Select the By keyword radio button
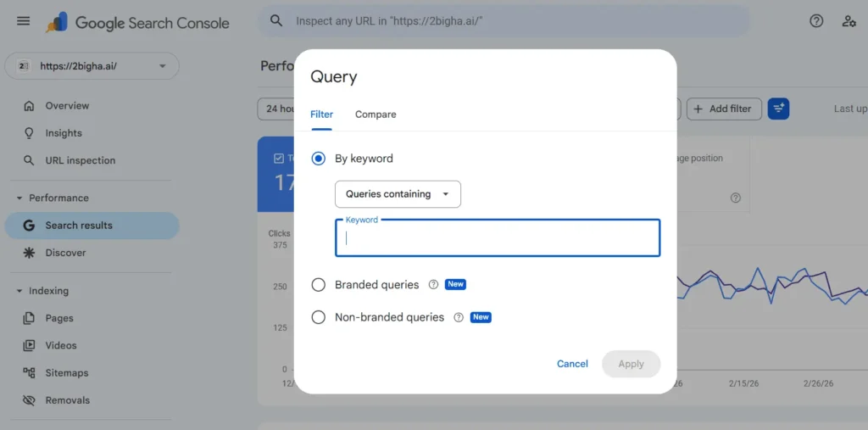 [x=319, y=159]
